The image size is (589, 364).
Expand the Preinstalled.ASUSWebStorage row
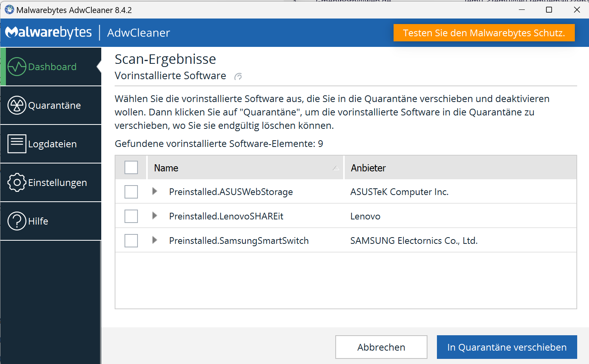coord(154,191)
